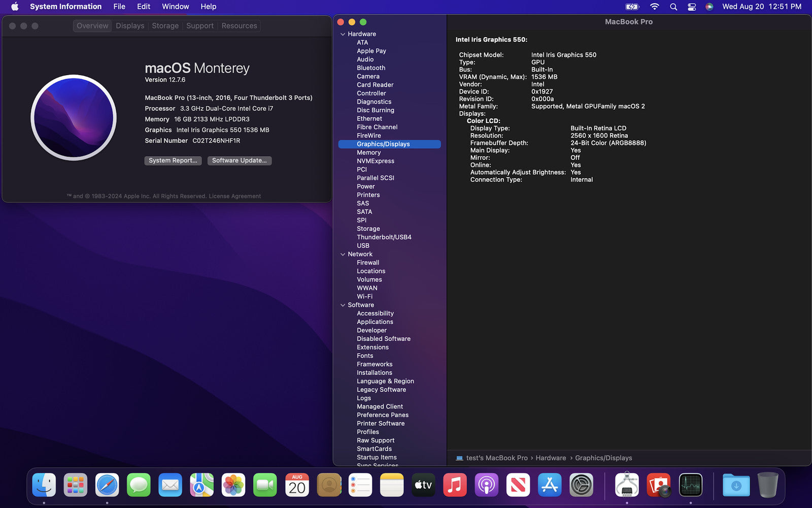The image size is (812, 508).
Task: Select Hardware in the bottom path bar
Action: [551, 458]
